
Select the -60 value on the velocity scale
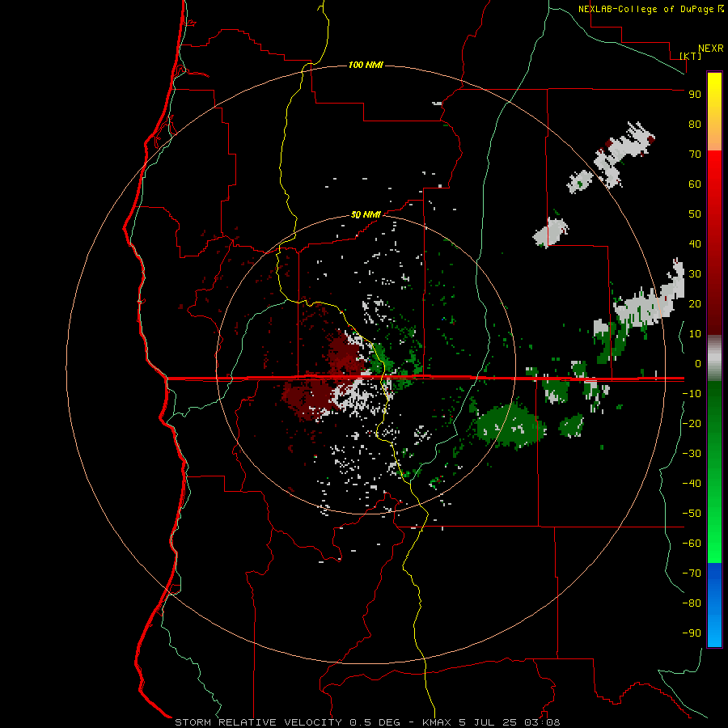(692, 544)
